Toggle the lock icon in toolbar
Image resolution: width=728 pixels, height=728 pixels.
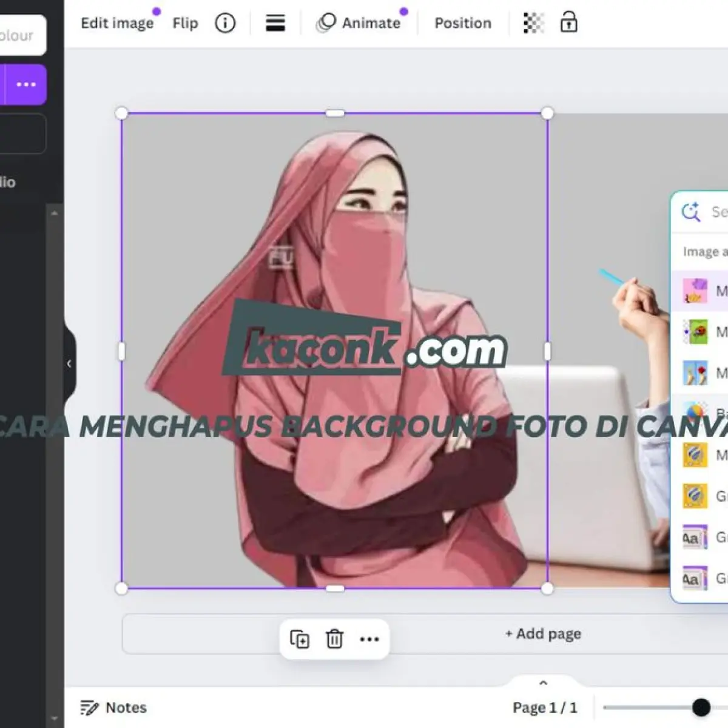[x=568, y=22]
